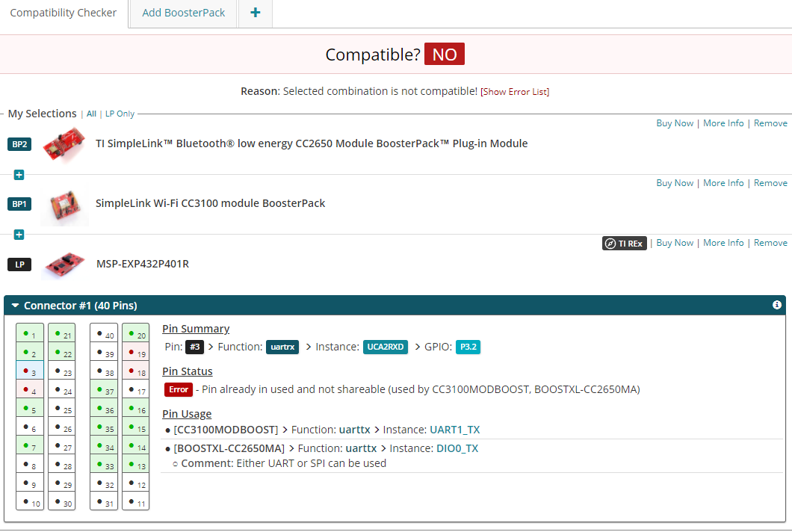Click the plus icon below BP1 row
The width and height of the screenshot is (792, 532).
[x=19, y=235]
